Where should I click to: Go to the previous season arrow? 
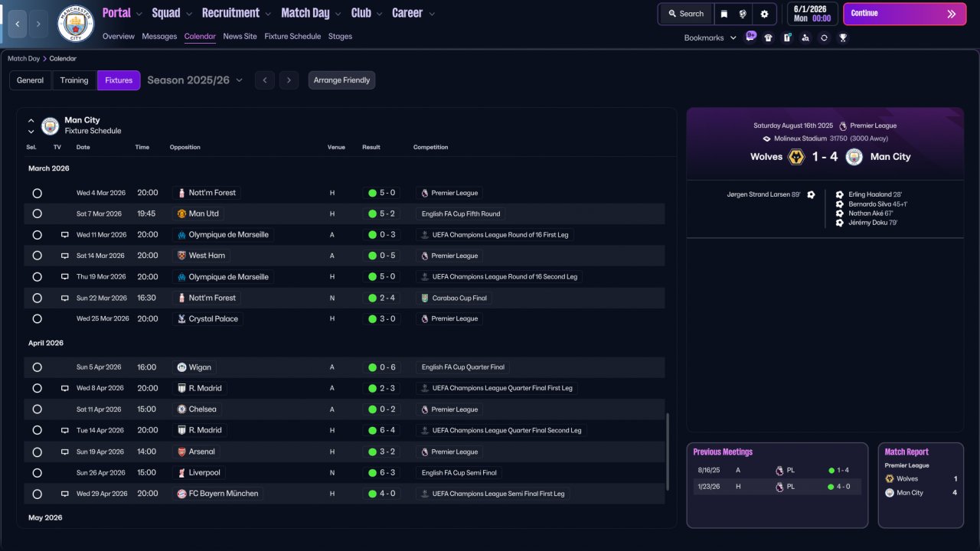(264, 80)
